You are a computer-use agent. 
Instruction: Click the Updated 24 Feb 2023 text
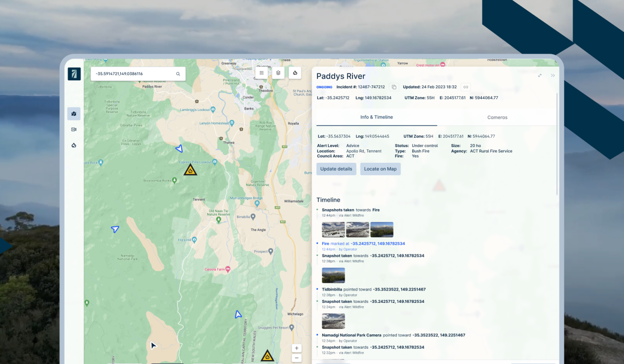(x=430, y=87)
